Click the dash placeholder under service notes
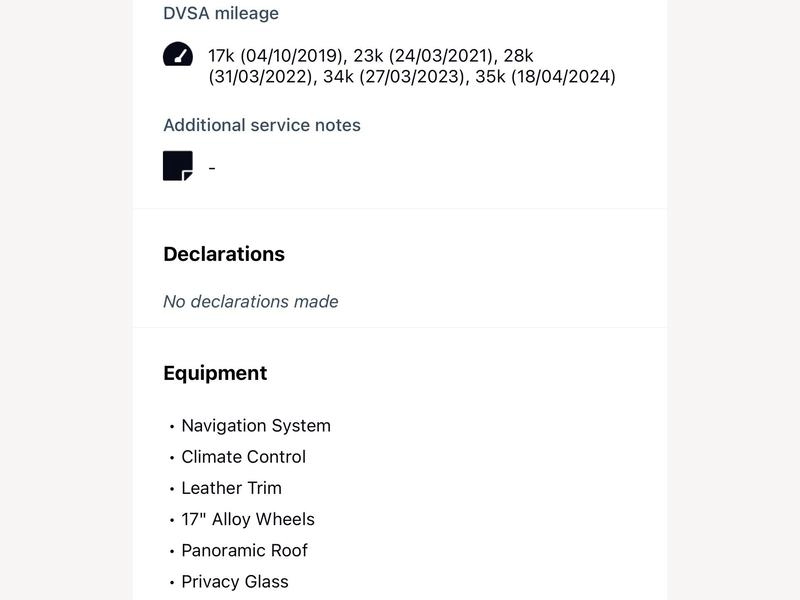 point(212,168)
